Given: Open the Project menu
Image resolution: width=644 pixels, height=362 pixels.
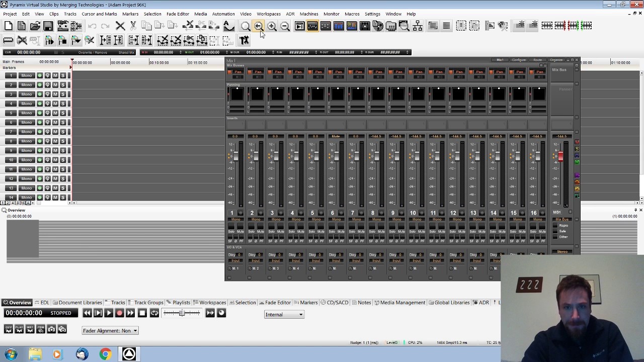Looking at the screenshot, I should (x=10, y=14).
